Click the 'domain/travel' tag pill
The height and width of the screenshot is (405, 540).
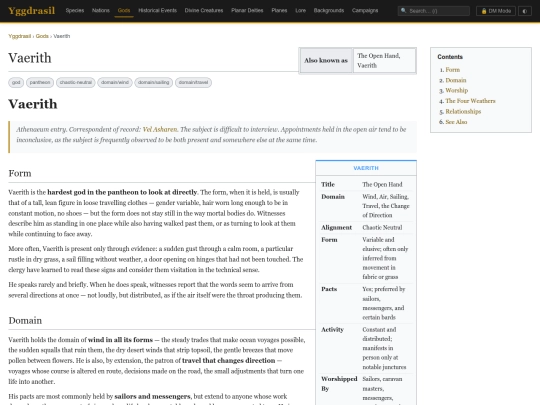[194, 82]
